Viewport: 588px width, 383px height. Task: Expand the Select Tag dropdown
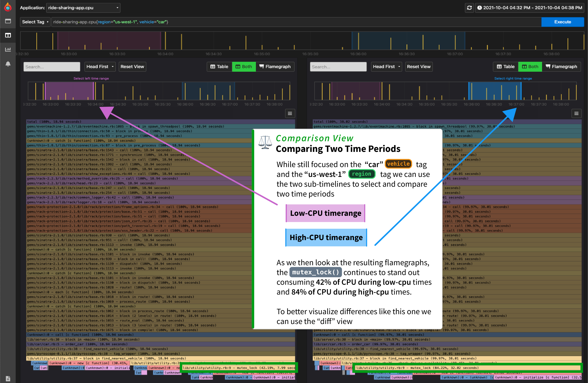(x=35, y=22)
